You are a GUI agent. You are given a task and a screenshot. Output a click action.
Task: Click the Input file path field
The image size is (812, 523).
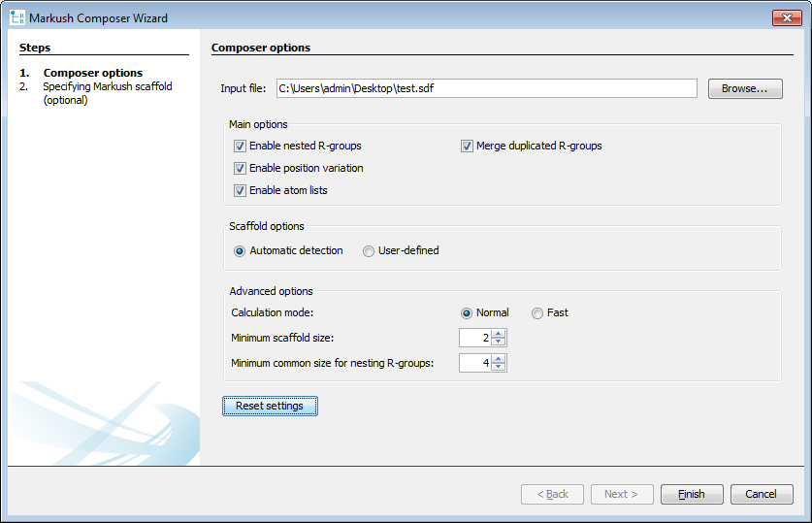pyautogui.click(x=486, y=88)
